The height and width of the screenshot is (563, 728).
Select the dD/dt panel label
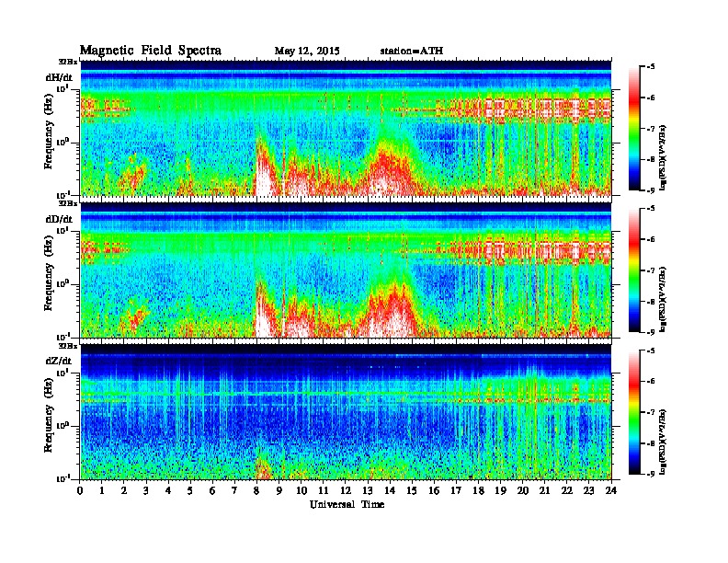[x=59, y=219]
